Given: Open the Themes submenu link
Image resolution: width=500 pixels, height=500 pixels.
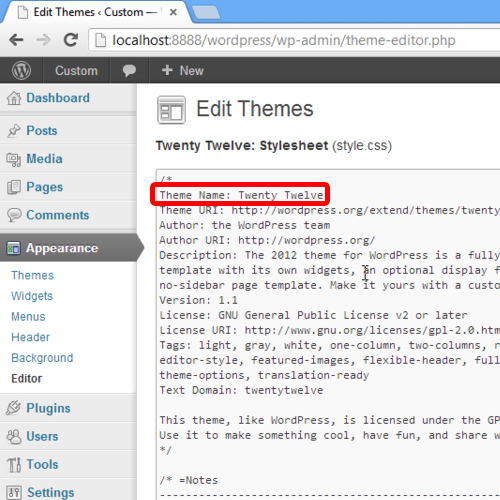Looking at the screenshot, I should point(32,275).
